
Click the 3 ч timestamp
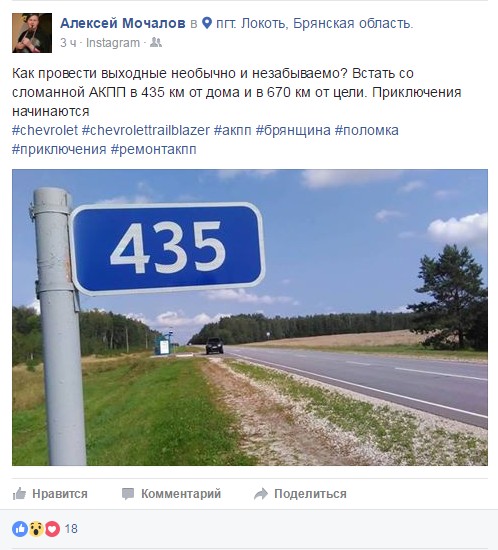coord(68,43)
